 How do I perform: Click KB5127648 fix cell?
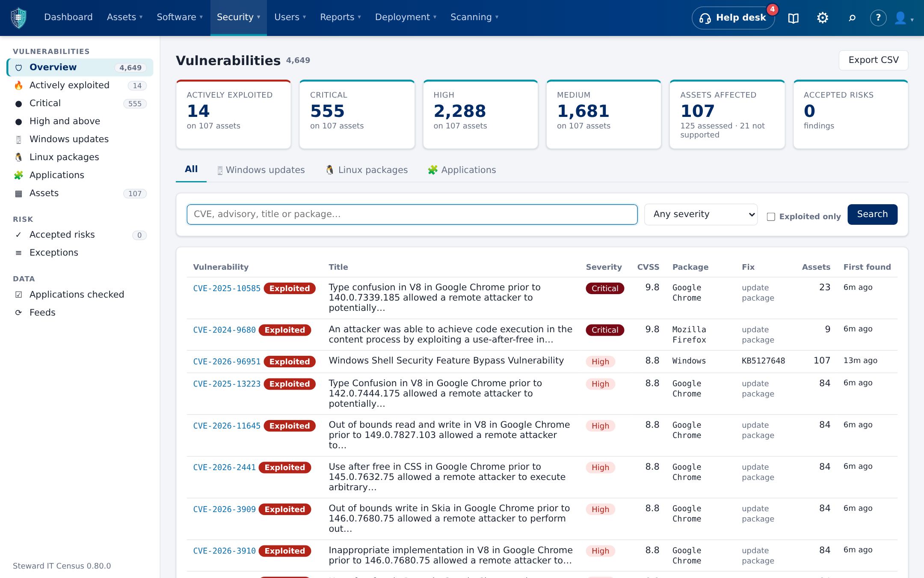tap(763, 361)
